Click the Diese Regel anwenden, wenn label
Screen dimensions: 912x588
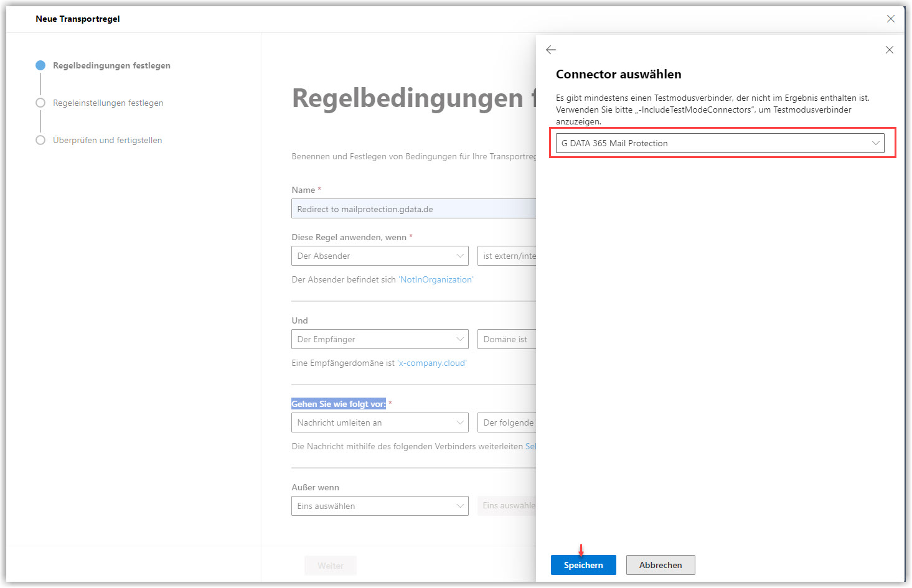click(349, 237)
